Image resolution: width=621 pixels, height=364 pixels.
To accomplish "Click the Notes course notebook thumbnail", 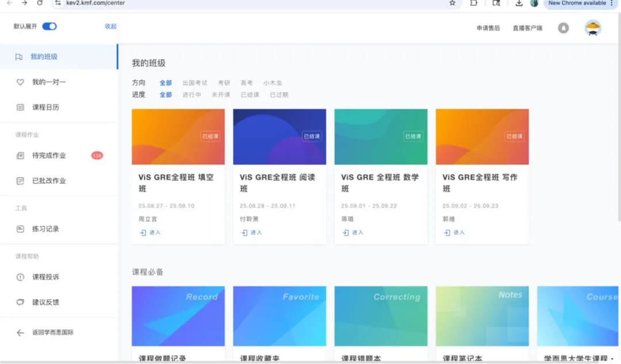I will (482, 316).
